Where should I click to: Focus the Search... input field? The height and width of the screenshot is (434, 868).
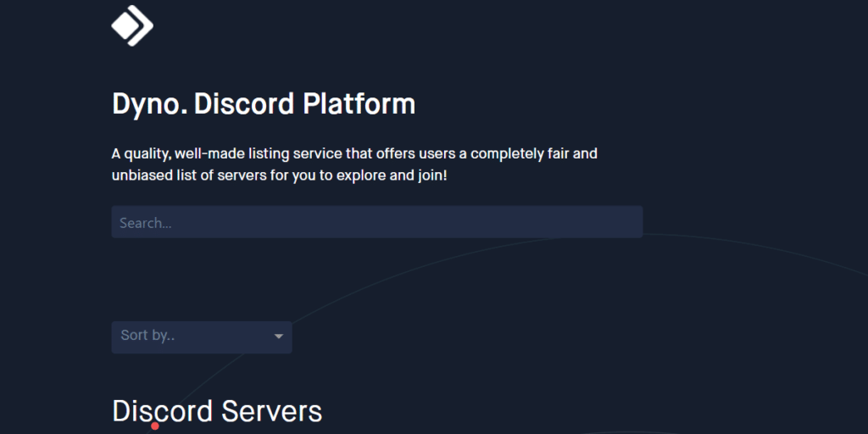pos(377,222)
